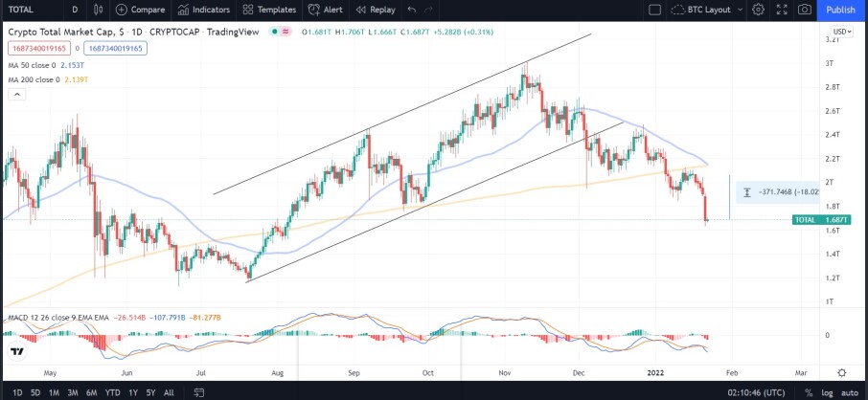Select the -371.746B measurement label
This screenshot has height=400, width=868.
coord(778,192)
